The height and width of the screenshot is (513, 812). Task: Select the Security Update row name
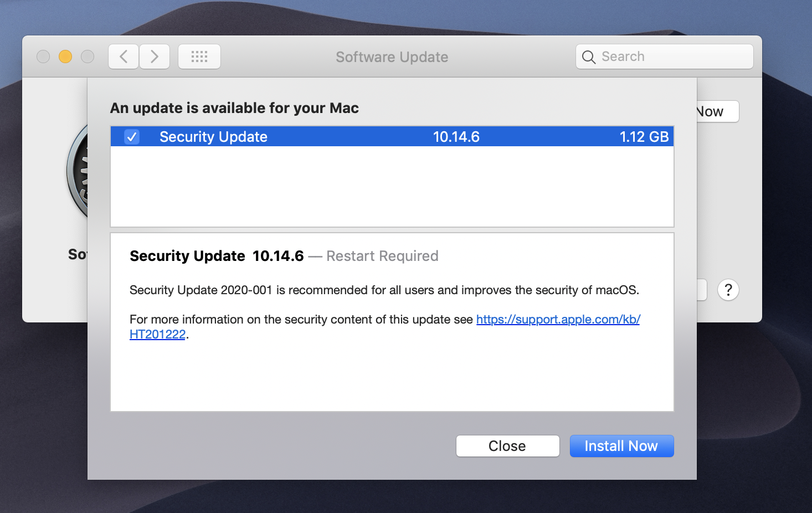click(x=213, y=137)
